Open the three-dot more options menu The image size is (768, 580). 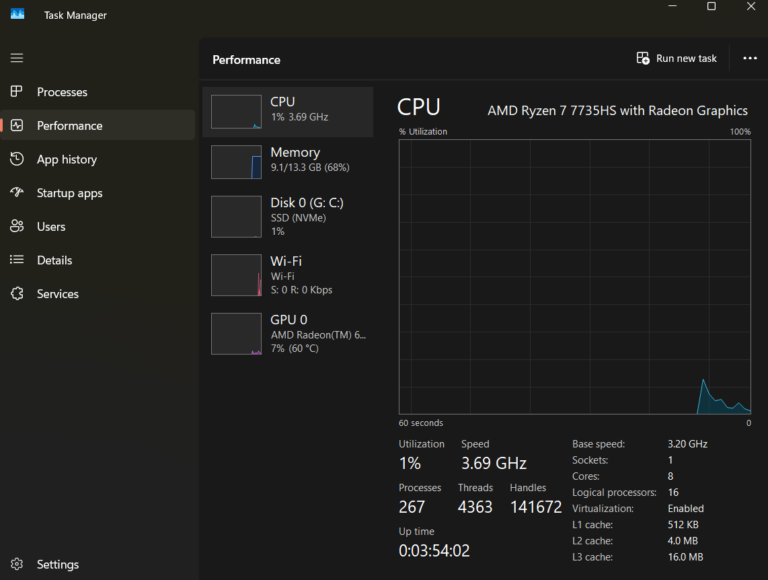pos(750,58)
